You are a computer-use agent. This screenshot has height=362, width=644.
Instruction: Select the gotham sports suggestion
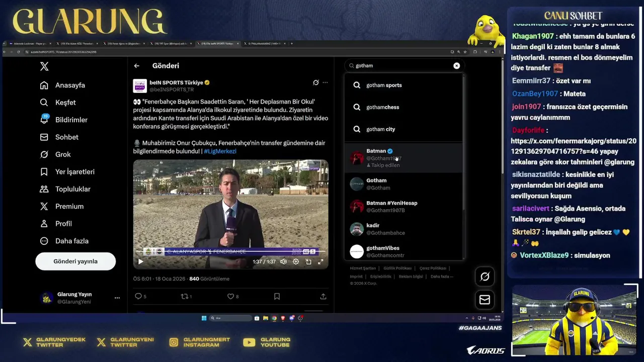403,85
